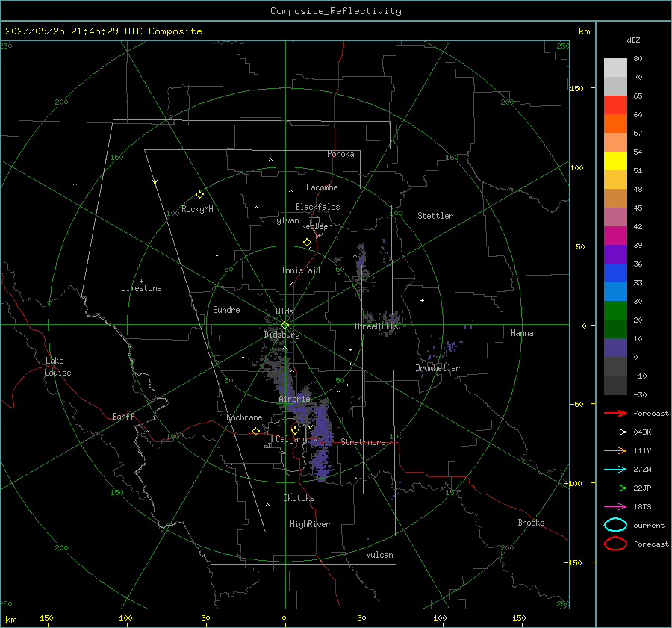This screenshot has width=672, height=628.
Task: Click the Limestone label
Action: coord(141,288)
